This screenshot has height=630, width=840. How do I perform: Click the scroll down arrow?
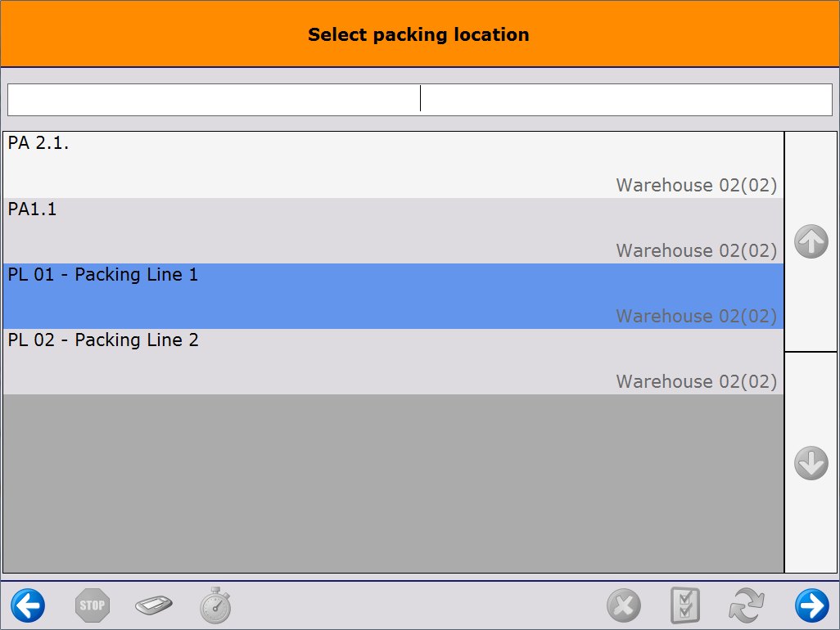click(811, 461)
